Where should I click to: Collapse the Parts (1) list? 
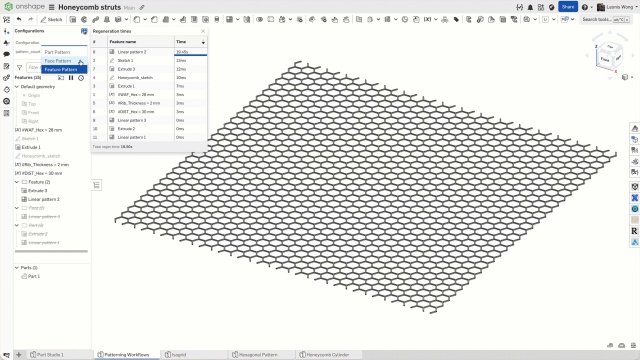(17, 268)
